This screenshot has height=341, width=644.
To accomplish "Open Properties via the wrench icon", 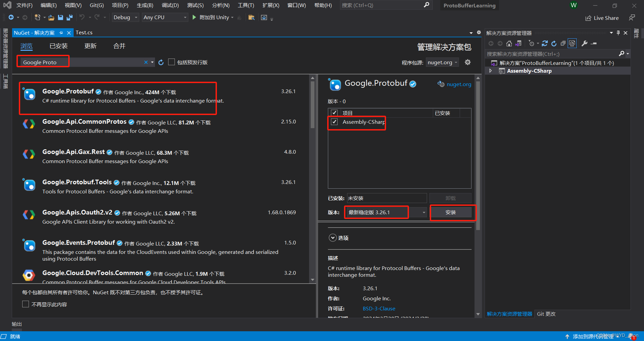I will tap(584, 43).
